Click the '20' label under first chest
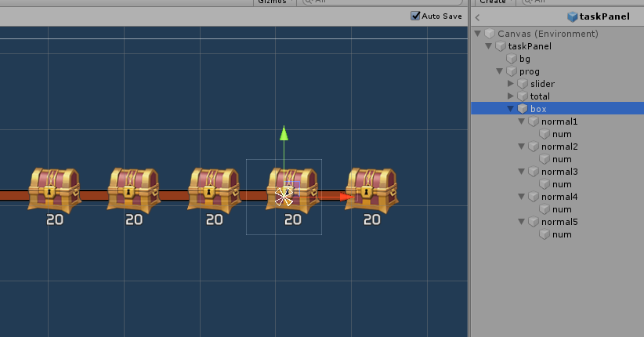This screenshot has width=644, height=337. coord(55,220)
